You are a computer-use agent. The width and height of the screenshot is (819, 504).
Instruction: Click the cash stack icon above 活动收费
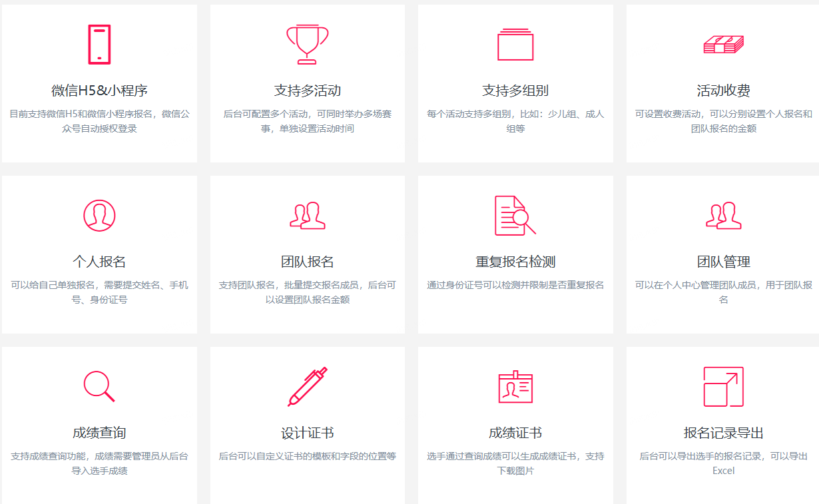pos(723,45)
